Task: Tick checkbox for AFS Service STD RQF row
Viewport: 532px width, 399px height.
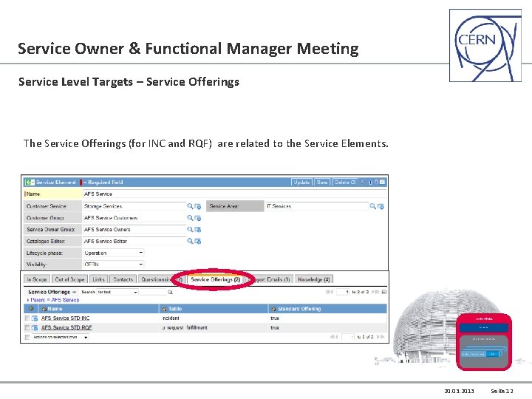Action: [27, 328]
